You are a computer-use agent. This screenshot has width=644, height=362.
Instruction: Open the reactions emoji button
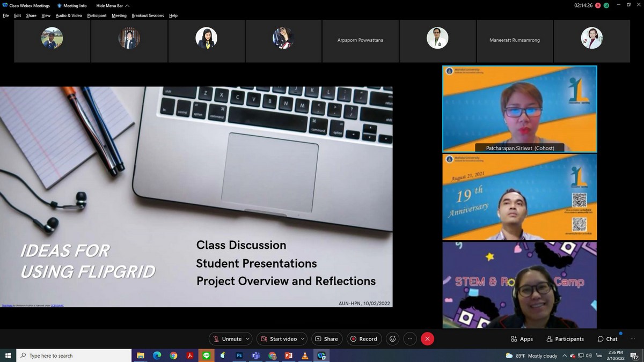pyautogui.click(x=393, y=339)
